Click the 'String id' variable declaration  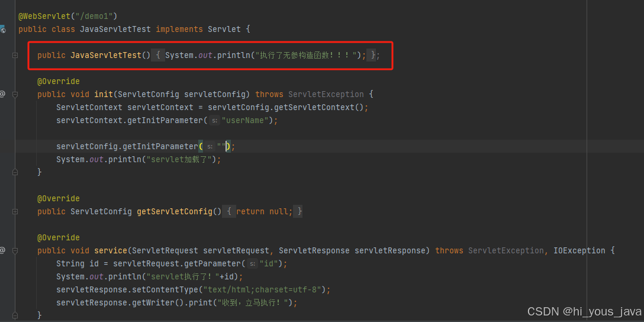pyautogui.click(x=78, y=263)
